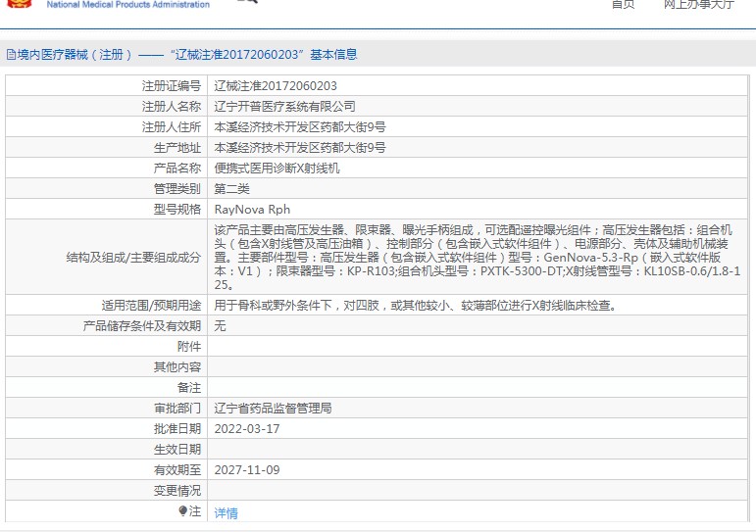Image resolution: width=756 pixels, height=532 pixels.
Task: Click the document icon before 境内医疗器械
Action: point(11,55)
